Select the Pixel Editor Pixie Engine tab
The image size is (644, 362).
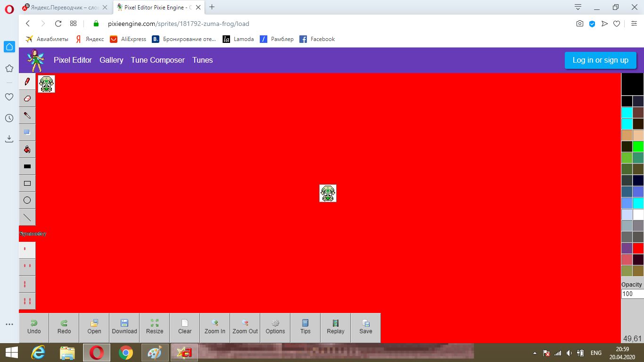click(159, 7)
